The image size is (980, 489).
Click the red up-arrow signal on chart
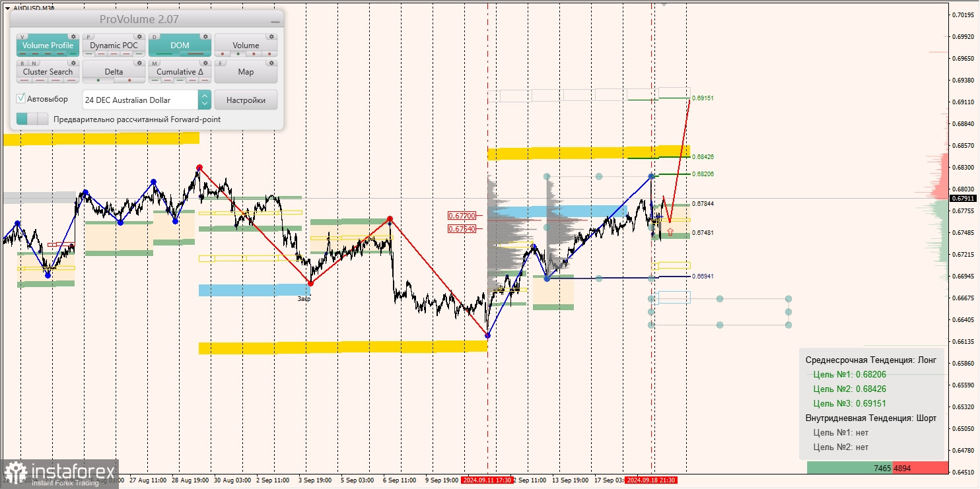click(670, 232)
